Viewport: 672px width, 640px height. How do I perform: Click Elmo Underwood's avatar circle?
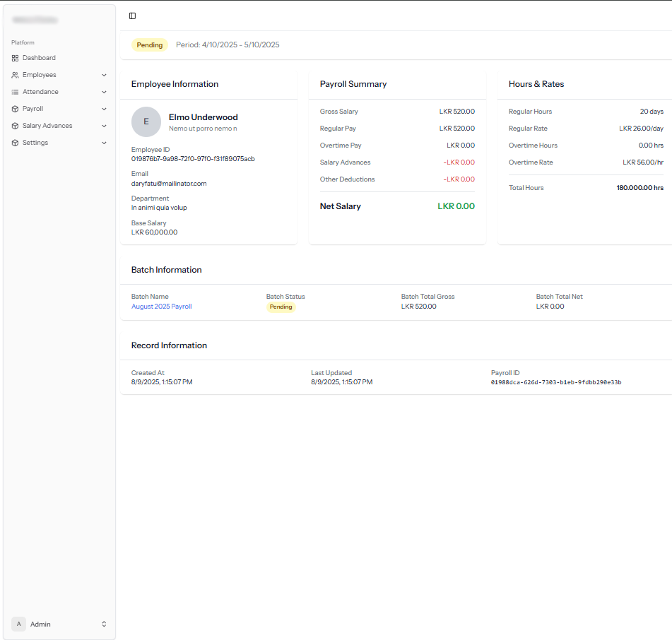tap(146, 122)
